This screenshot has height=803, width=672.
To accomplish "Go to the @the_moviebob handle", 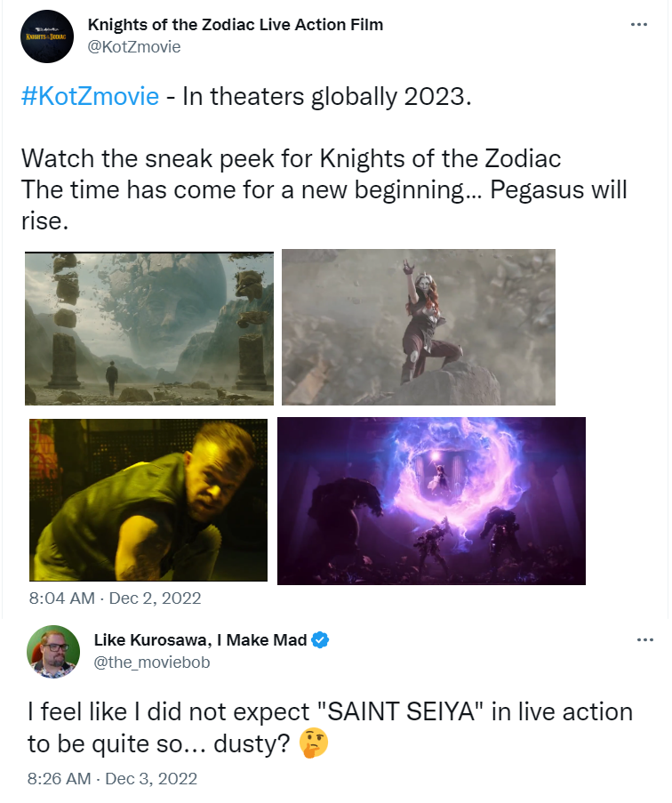I will [152, 662].
